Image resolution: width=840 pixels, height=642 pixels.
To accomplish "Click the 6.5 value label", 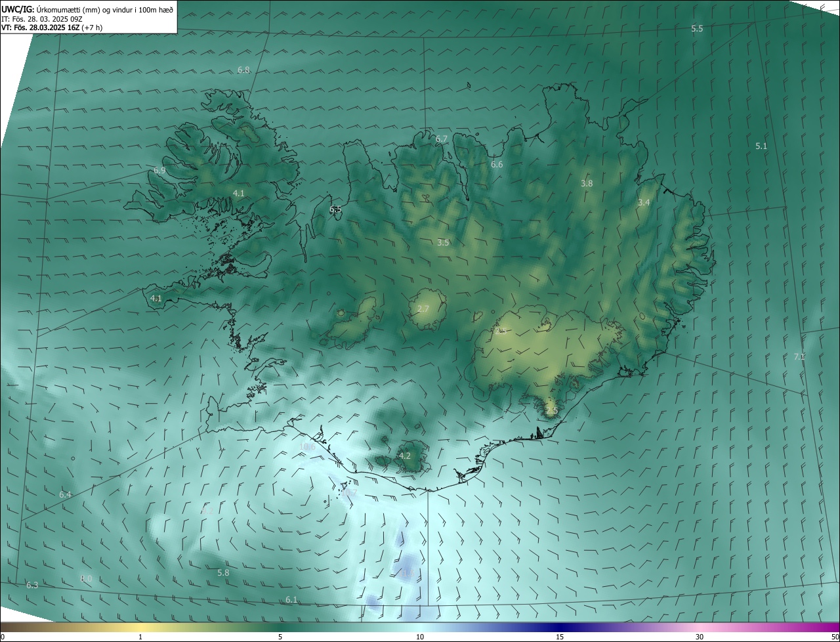I will (x=335, y=209).
